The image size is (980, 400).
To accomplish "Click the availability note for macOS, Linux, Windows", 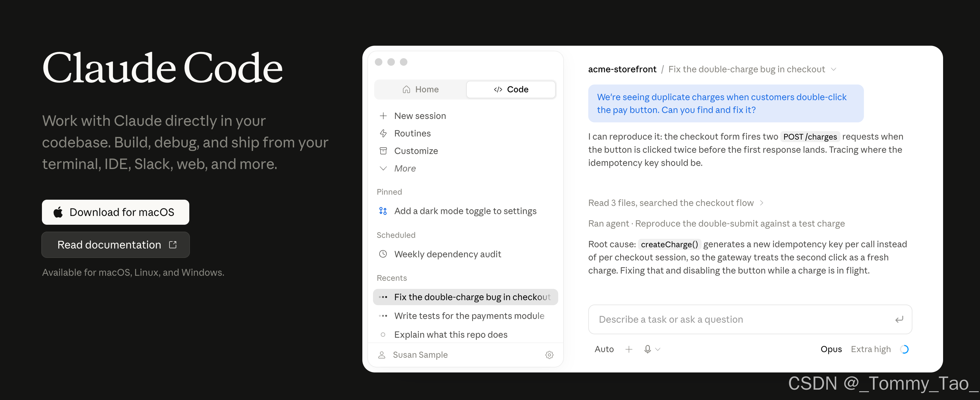I will (133, 273).
